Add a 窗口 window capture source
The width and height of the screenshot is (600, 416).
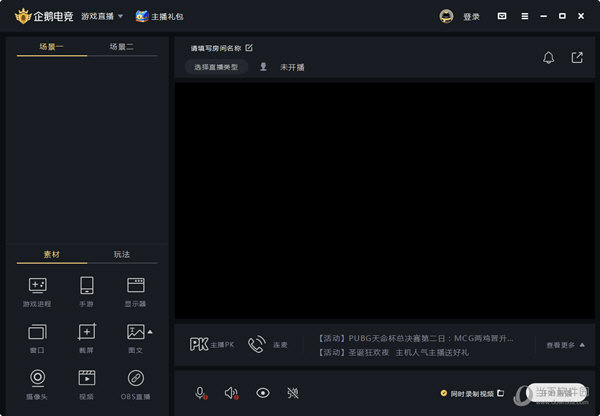(x=37, y=336)
